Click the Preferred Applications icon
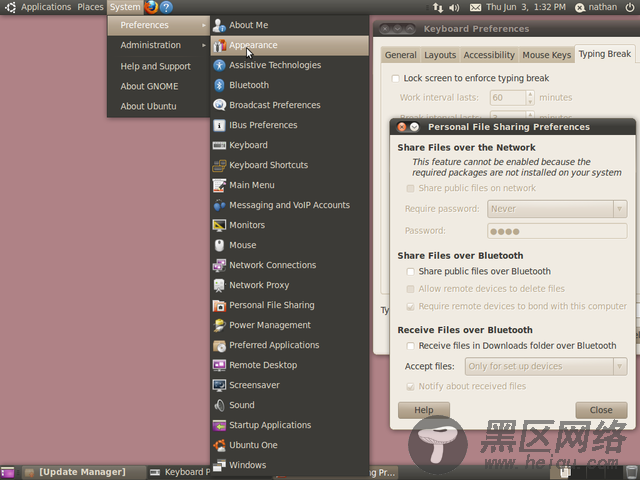640x480 pixels. 219,345
